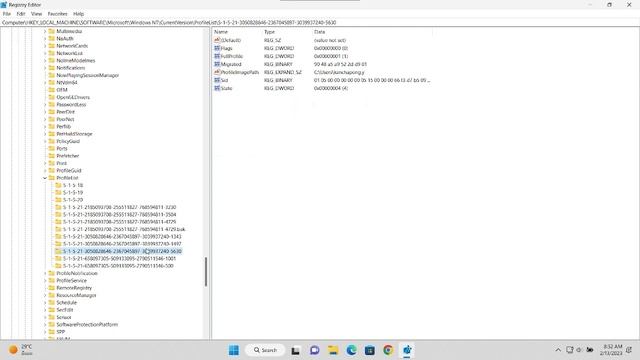The height and width of the screenshot is (360, 640).
Task: Click the data value 0x00000001 (1)
Action: pos(331,56)
